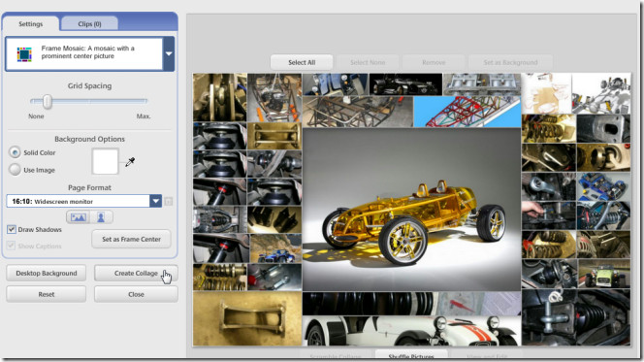
Task: Click the Create Collage button
Action: pyautogui.click(x=136, y=273)
